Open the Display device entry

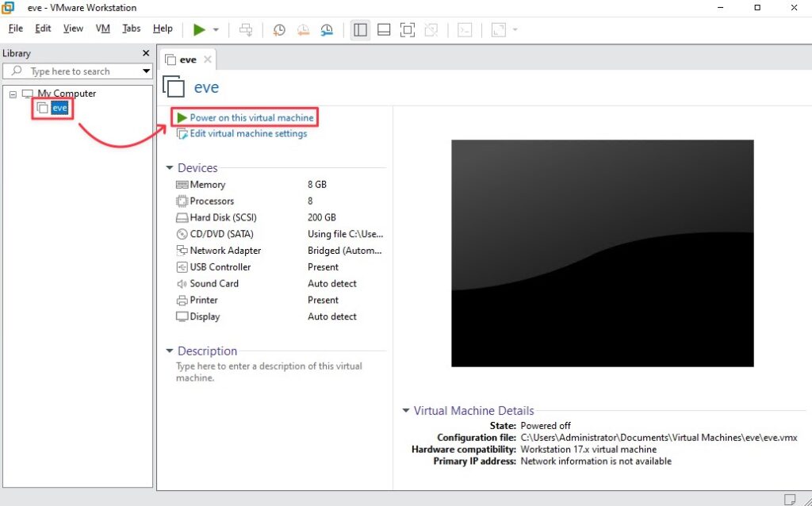[205, 317]
